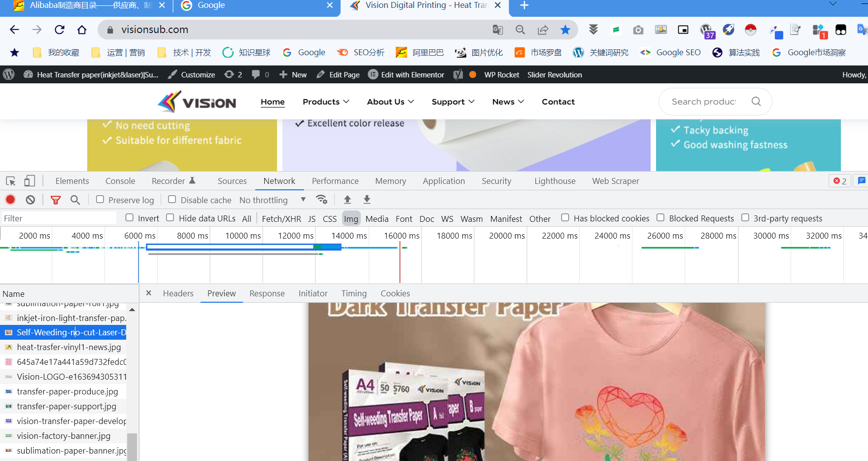Viewport: 868px width, 461px height.
Task: Click Edit with Elementor
Action: pos(407,75)
